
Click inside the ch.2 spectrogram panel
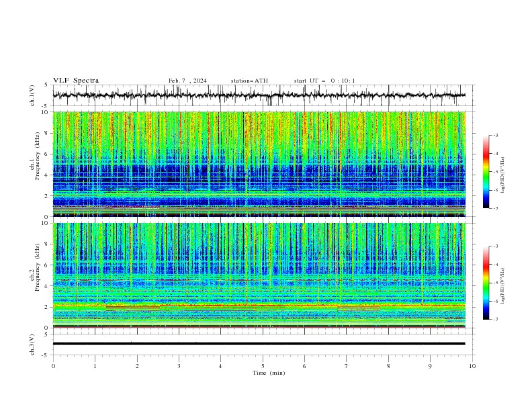coord(259,275)
